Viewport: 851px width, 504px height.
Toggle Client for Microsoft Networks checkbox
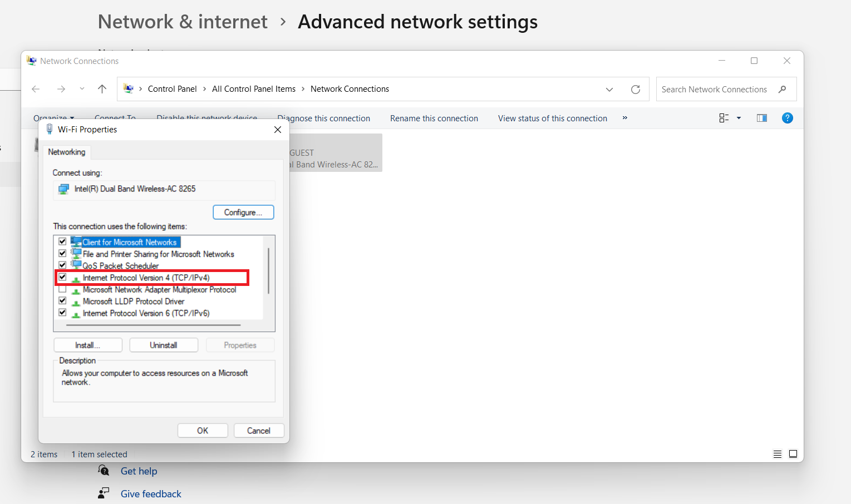click(x=62, y=242)
